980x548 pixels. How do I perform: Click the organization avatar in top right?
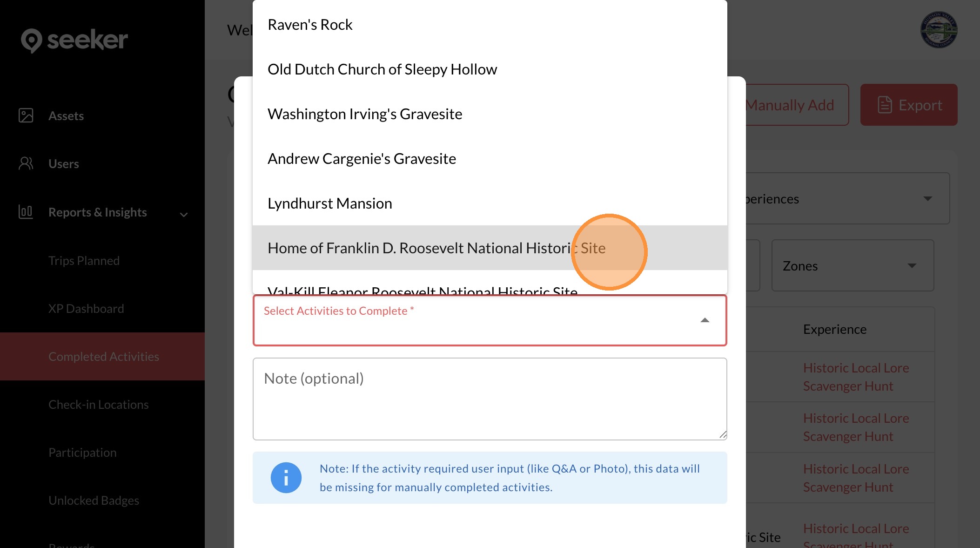[x=939, y=30]
